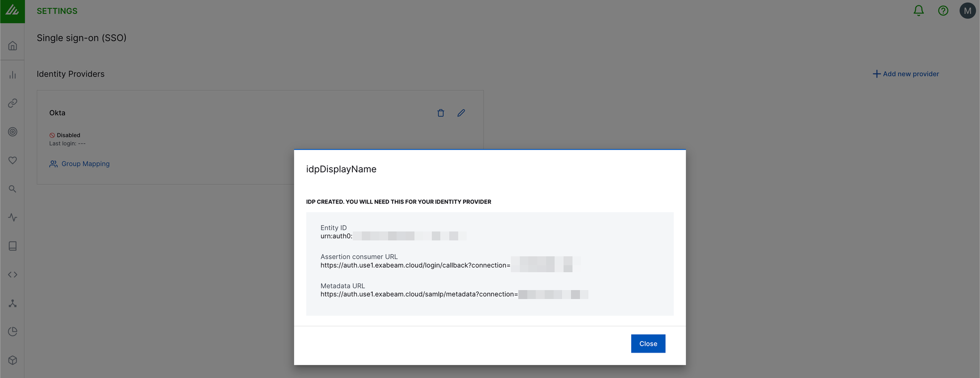Viewport: 980px width, 378px height.
Task: Click the Exabeam logo icon
Action: point(12,11)
